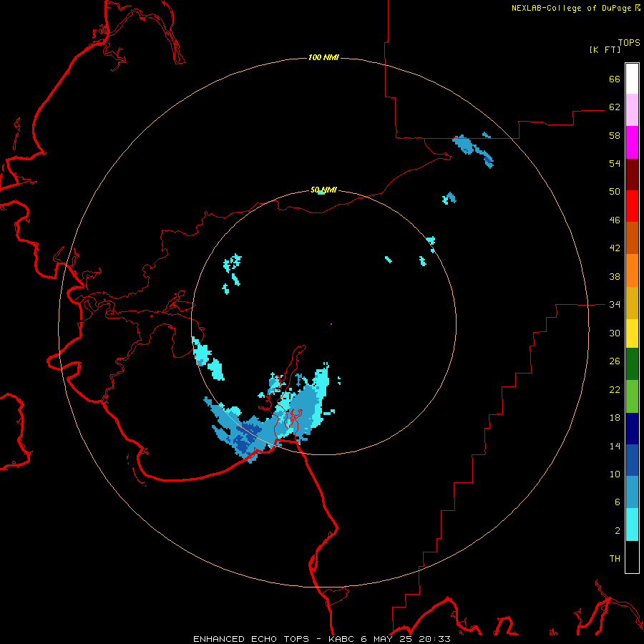Click the black TH threshold swatch
This screenshot has width=644, height=644.
(632, 557)
